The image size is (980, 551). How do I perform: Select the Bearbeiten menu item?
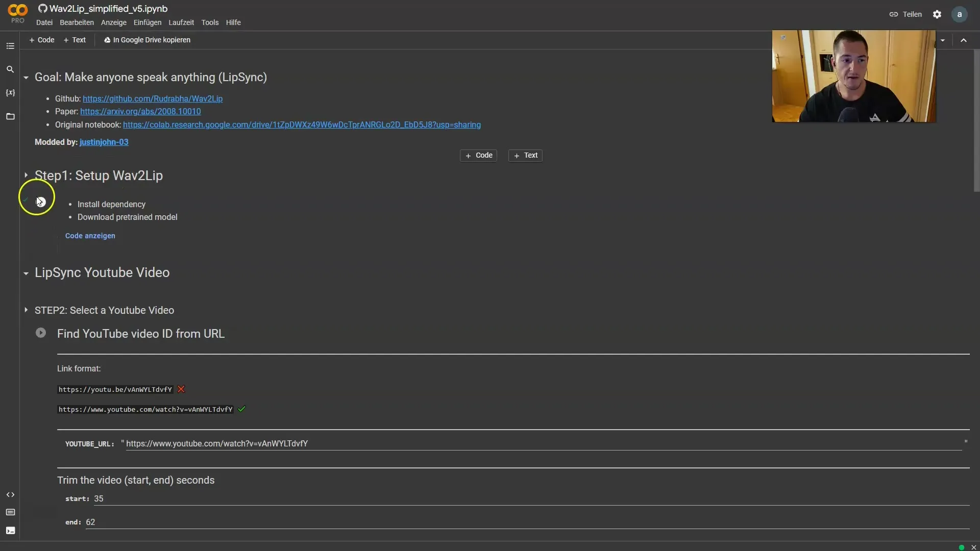(x=76, y=22)
